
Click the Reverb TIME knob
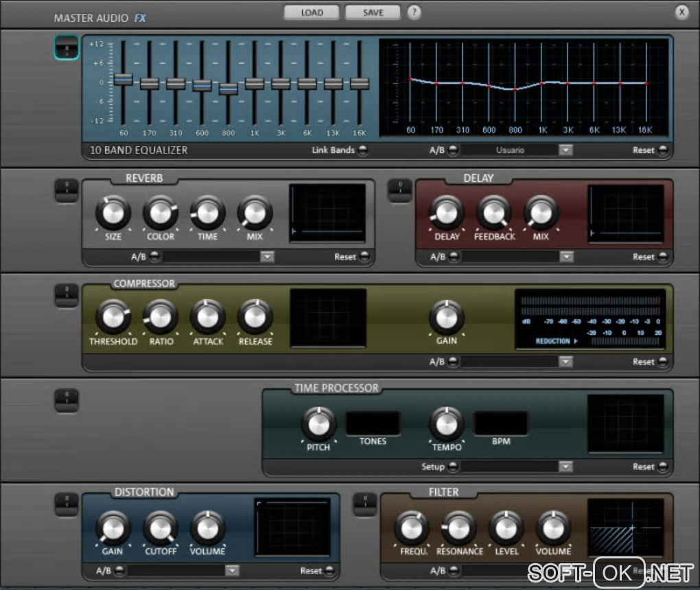pos(207,213)
